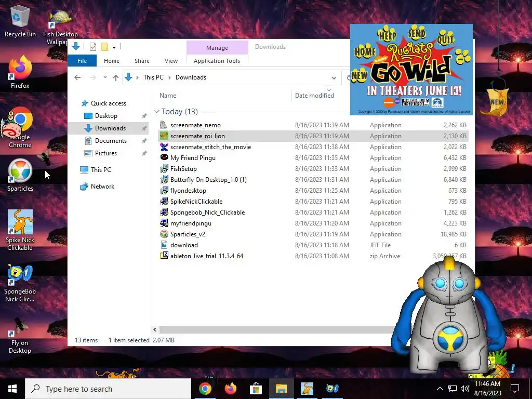Go back with the Back arrow

pyautogui.click(x=77, y=78)
